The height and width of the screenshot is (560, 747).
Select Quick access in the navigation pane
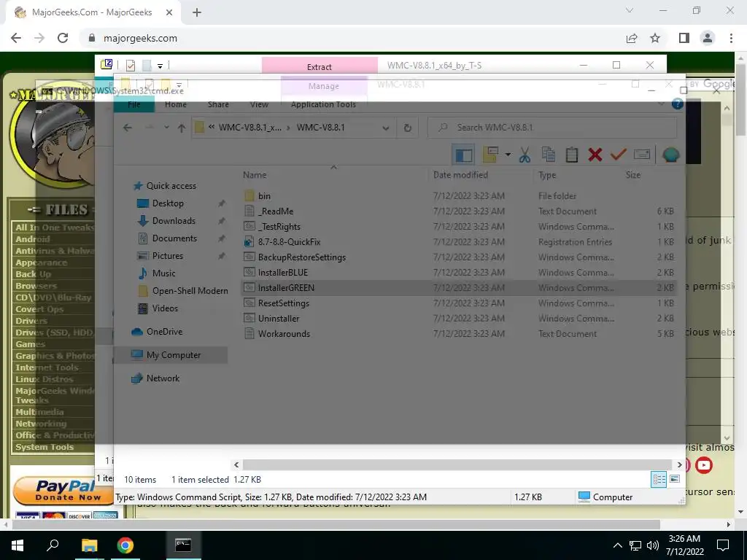tap(171, 186)
